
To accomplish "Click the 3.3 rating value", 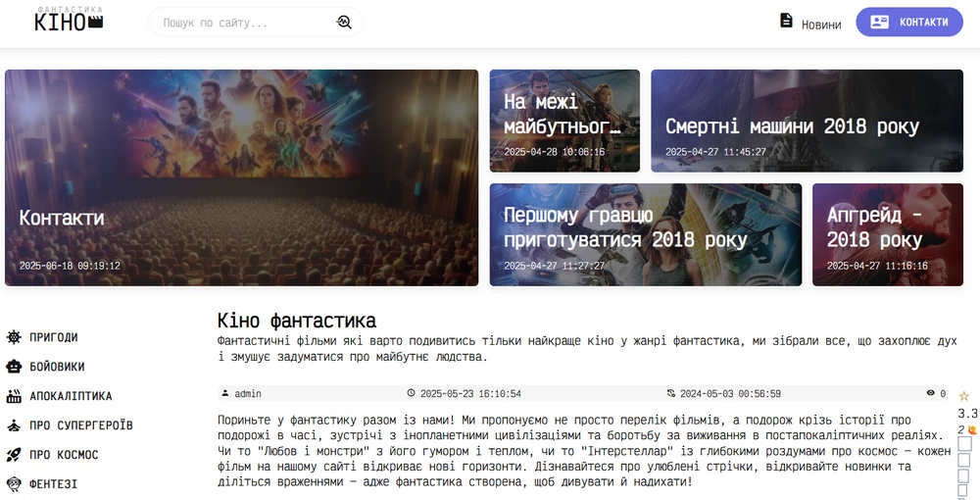I will tap(967, 413).
